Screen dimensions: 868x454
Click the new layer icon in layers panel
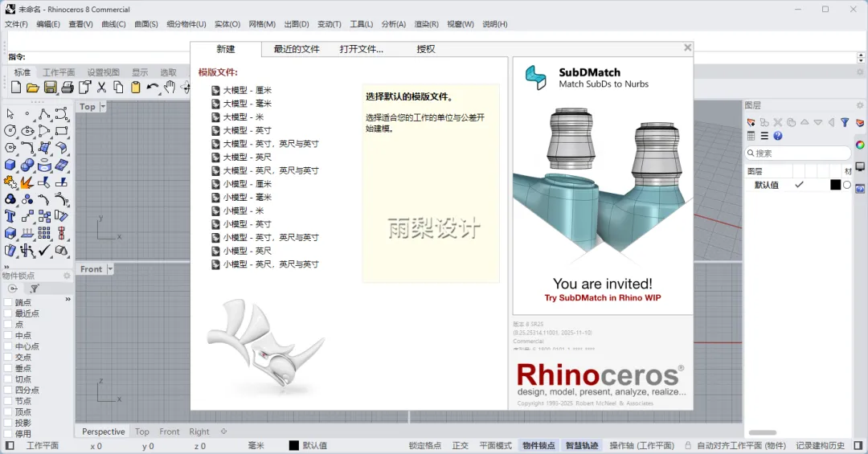[x=751, y=122]
